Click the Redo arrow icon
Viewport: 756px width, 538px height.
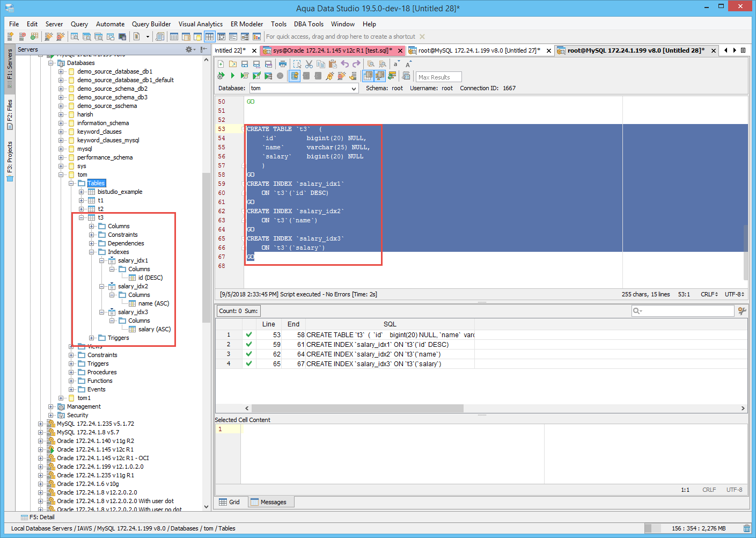click(x=356, y=64)
